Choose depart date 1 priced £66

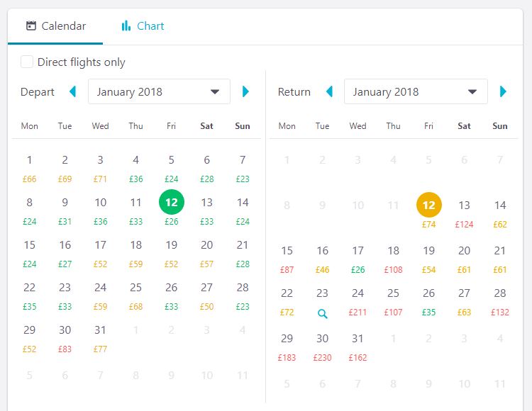point(30,167)
